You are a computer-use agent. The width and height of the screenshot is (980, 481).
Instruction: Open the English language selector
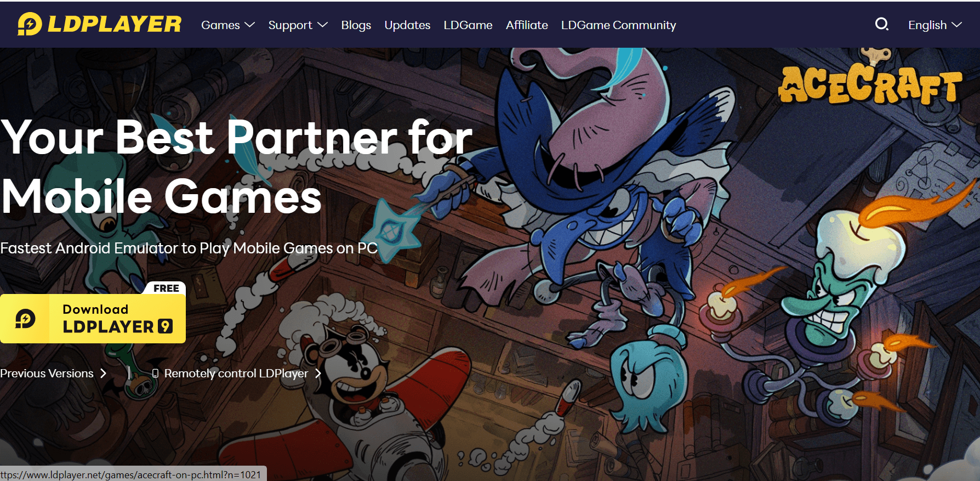pos(935,25)
